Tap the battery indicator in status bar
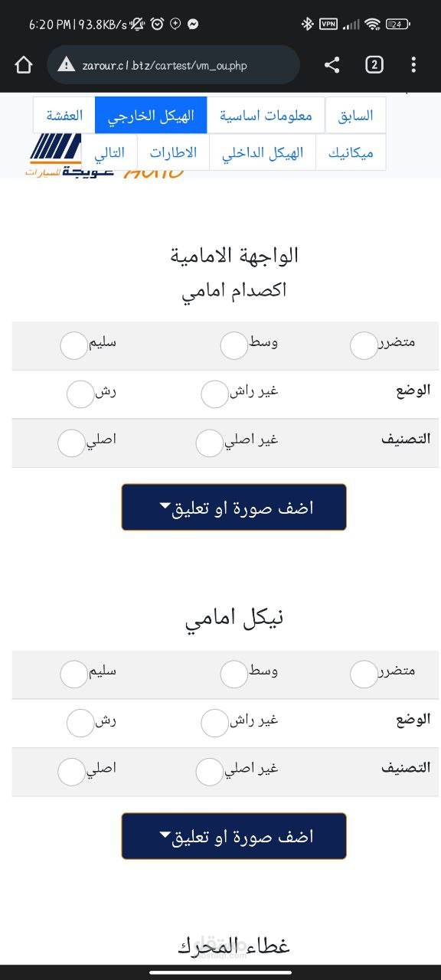Screen dimensions: 441x980 pyautogui.click(x=397, y=24)
